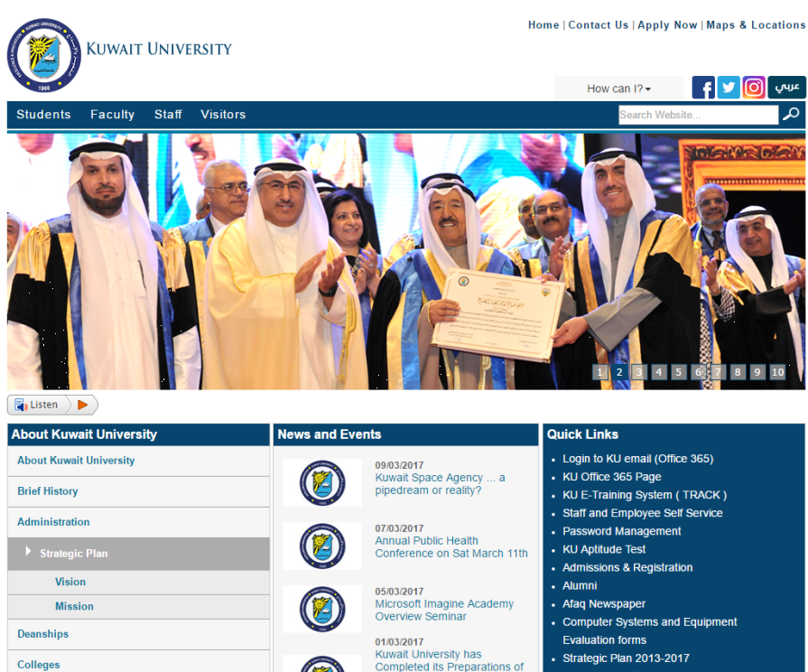Show slide 10 of banner
The image size is (808, 672).
tap(777, 372)
